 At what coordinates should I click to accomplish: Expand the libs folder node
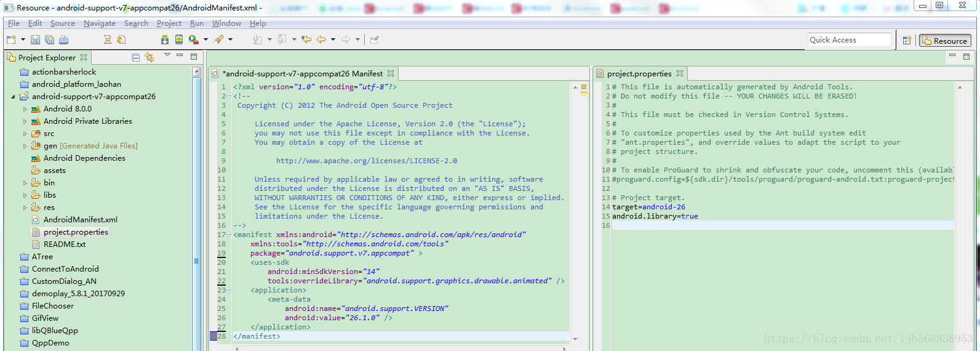25,195
